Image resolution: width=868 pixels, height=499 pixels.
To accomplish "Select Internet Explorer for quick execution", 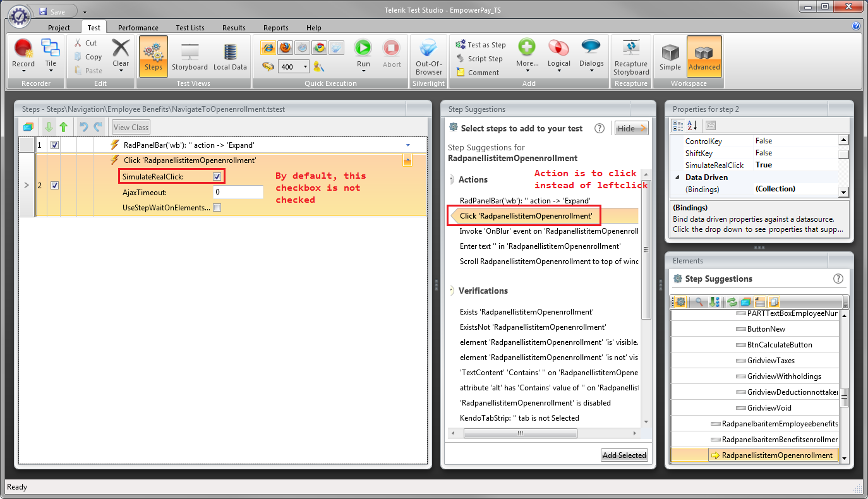I will tap(268, 47).
